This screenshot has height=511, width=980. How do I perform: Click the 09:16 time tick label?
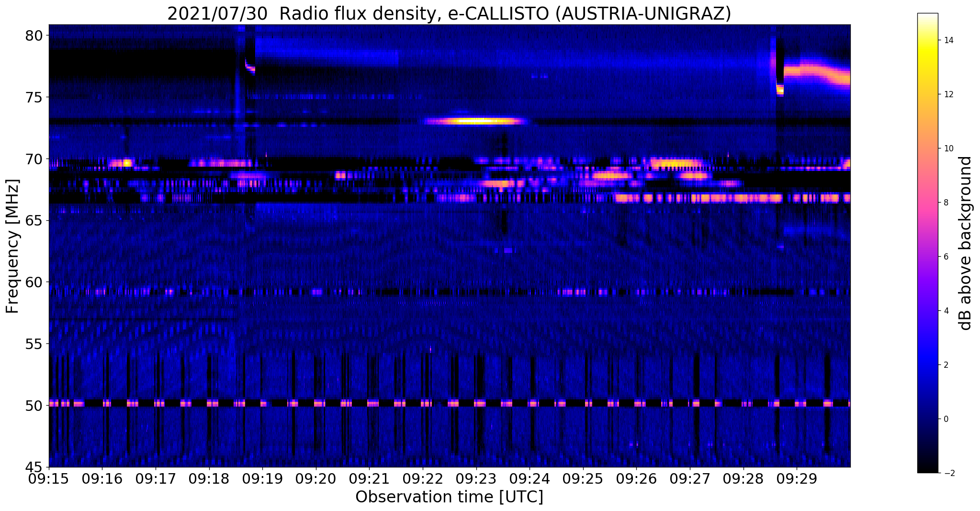(102, 479)
